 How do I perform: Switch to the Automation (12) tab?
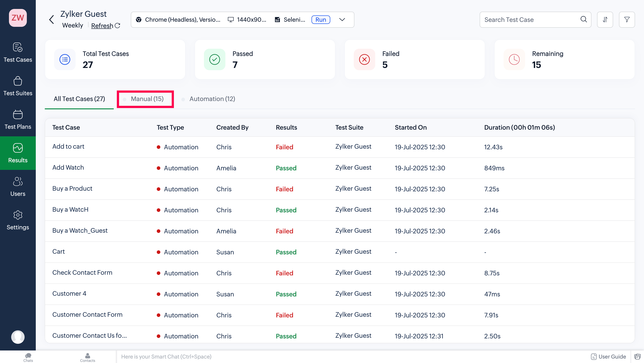(x=212, y=99)
